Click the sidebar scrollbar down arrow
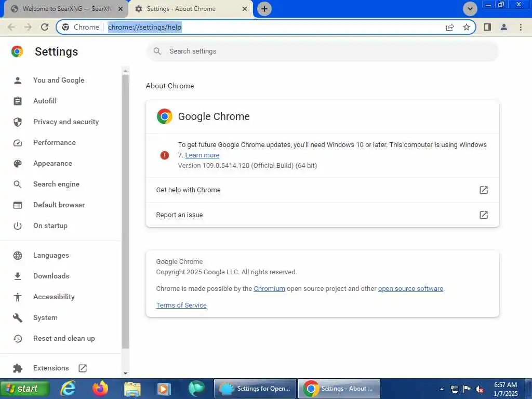 [x=126, y=373]
